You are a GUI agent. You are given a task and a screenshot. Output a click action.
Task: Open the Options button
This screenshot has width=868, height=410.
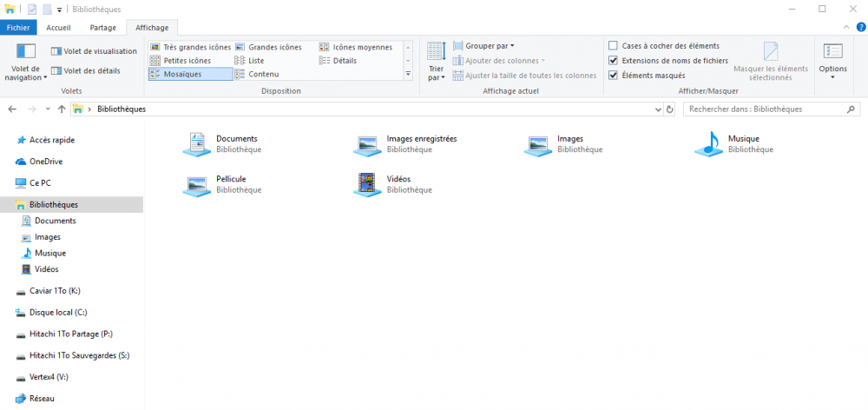point(832,61)
